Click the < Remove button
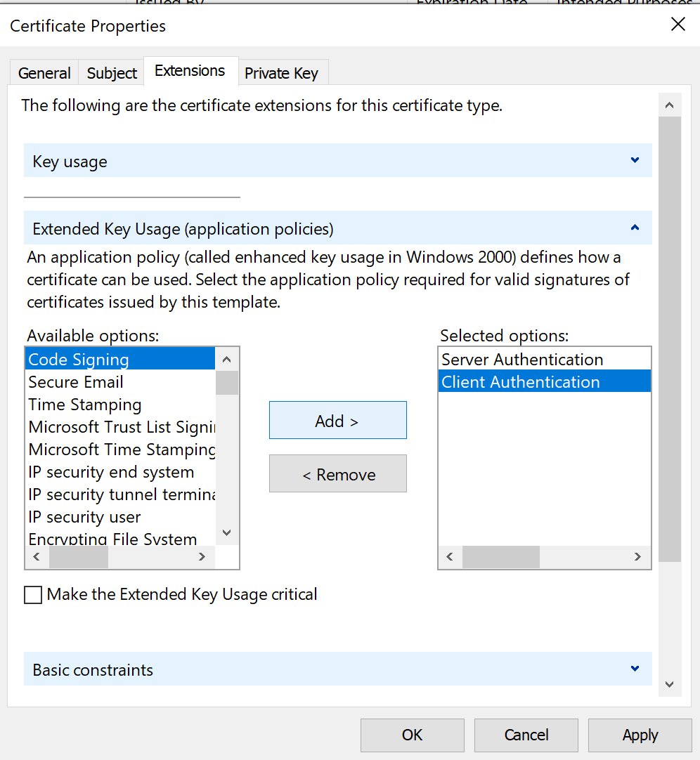This screenshot has width=700, height=760. (x=337, y=474)
